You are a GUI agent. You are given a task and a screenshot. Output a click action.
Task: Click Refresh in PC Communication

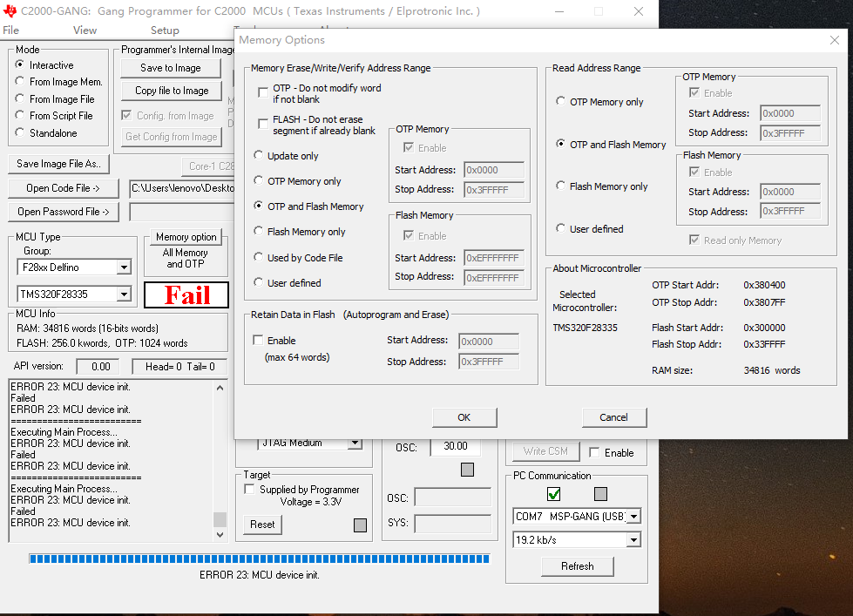click(x=577, y=566)
